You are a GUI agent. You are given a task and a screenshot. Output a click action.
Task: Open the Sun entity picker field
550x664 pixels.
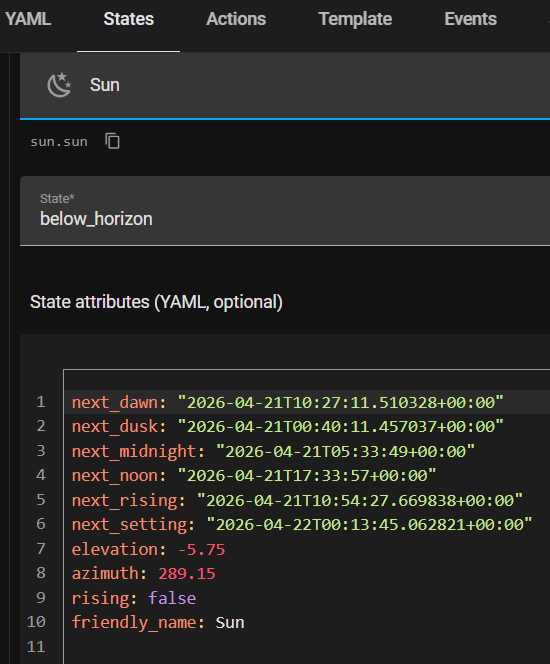285,86
